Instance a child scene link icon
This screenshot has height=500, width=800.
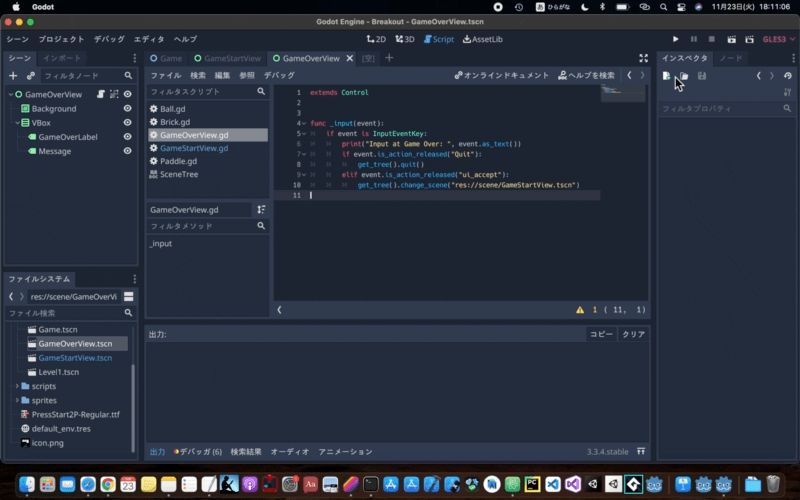click(x=31, y=76)
